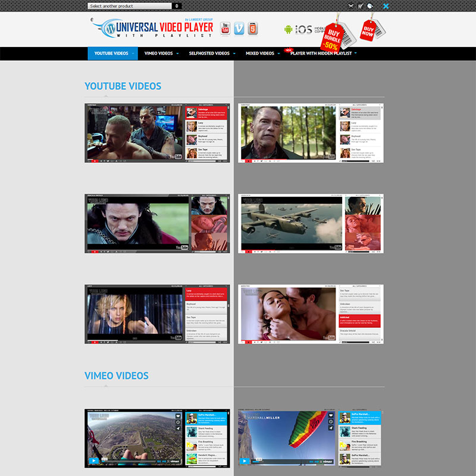Click search field below dark Sabotage playlist

(202, 161)
